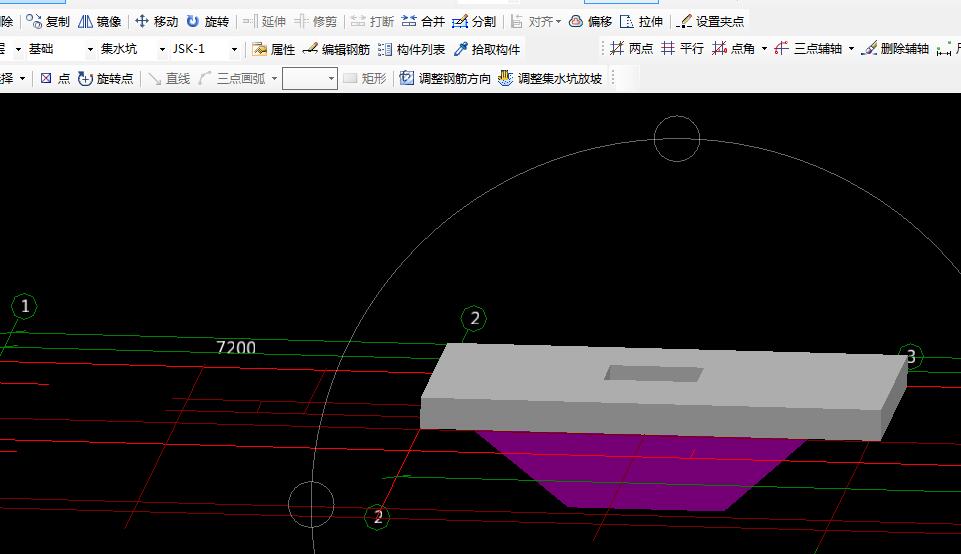Select the 分割 (Split) tool
961x554 pixels.
pos(474,21)
